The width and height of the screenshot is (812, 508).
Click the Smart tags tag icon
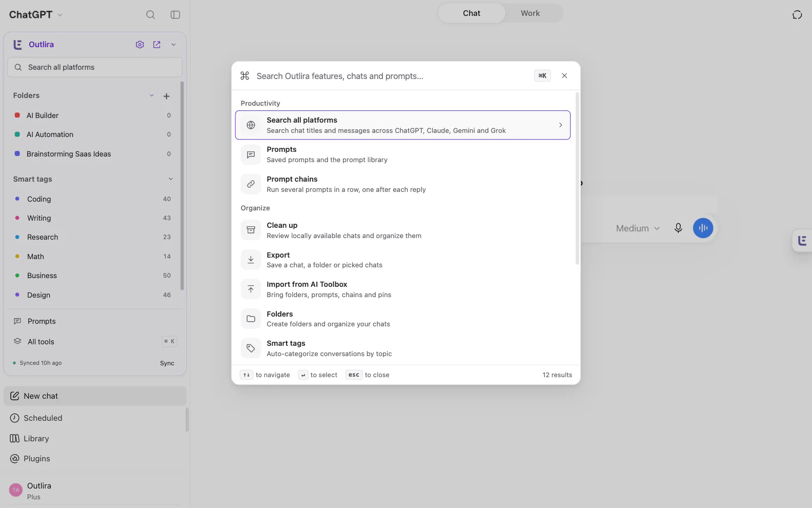pos(251,348)
